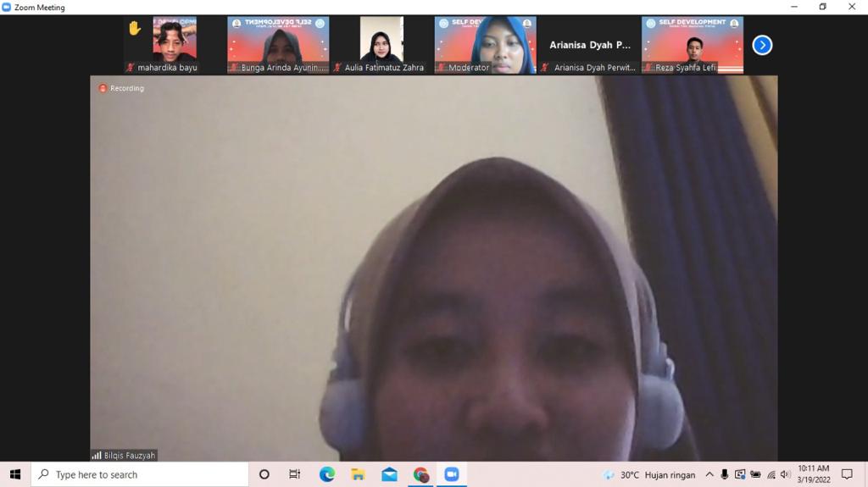Click the Zoom Meeting title bar icon
868x487 pixels.
(7, 7)
